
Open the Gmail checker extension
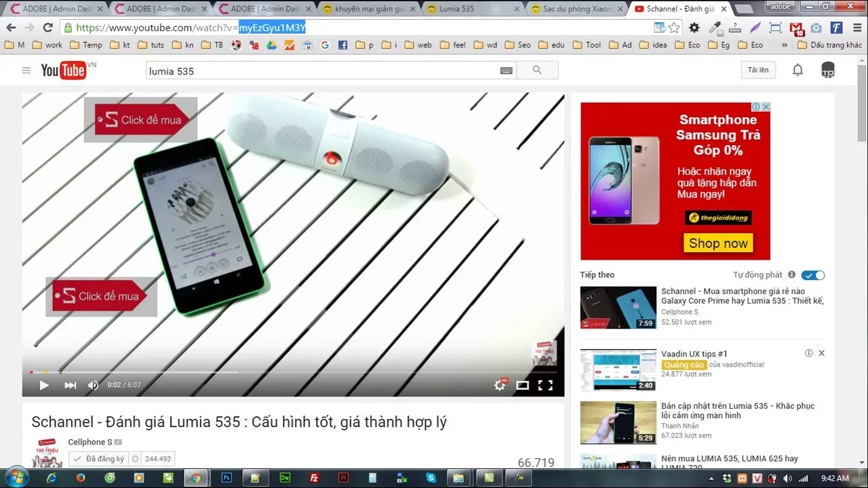tap(797, 28)
